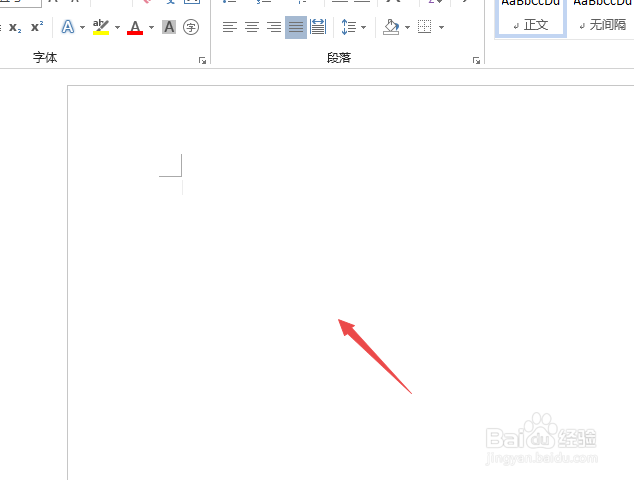Center align the paragraph
634x480 pixels.
[x=252, y=27]
